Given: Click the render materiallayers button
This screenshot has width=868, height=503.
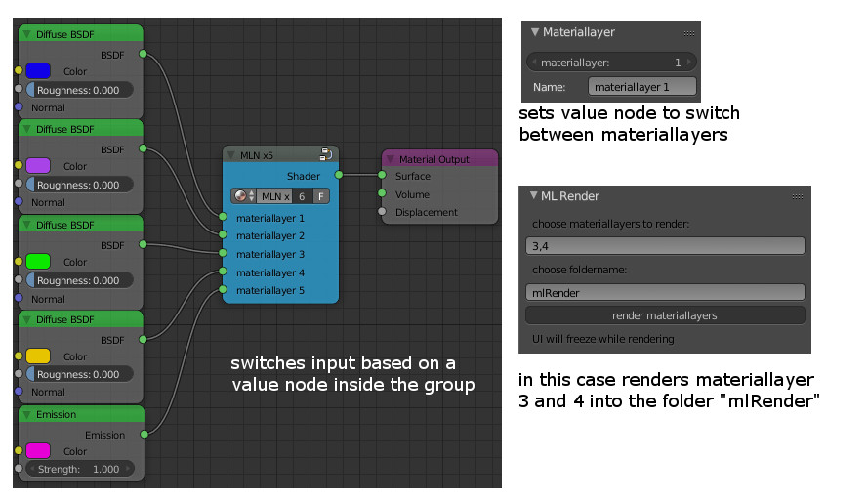Looking at the screenshot, I should [x=665, y=315].
